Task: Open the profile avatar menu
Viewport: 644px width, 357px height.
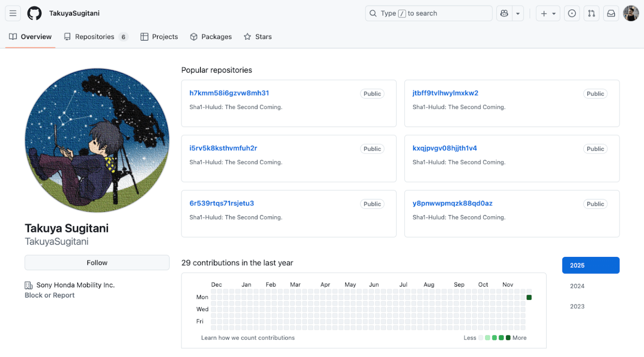Action: [631, 13]
